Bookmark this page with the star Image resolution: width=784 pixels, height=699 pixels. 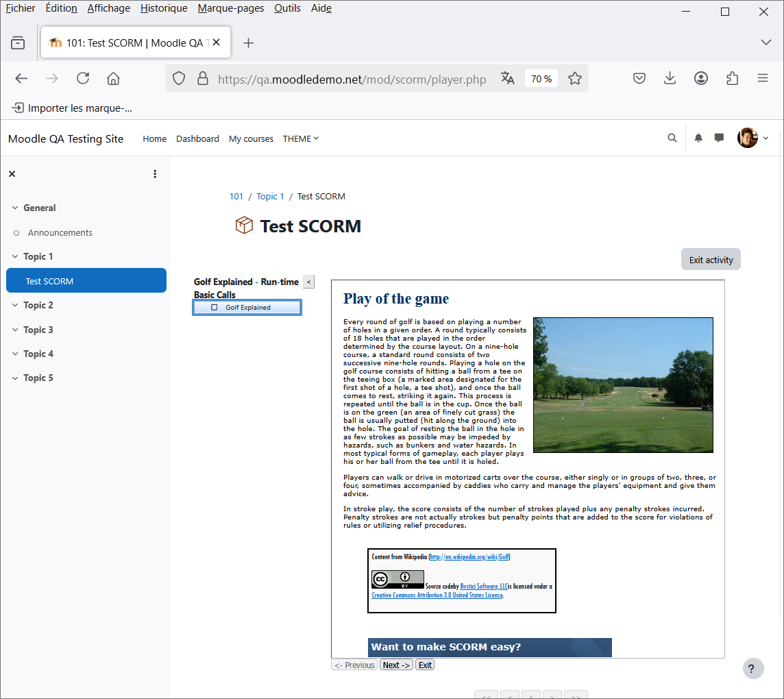[x=574, y=79]
